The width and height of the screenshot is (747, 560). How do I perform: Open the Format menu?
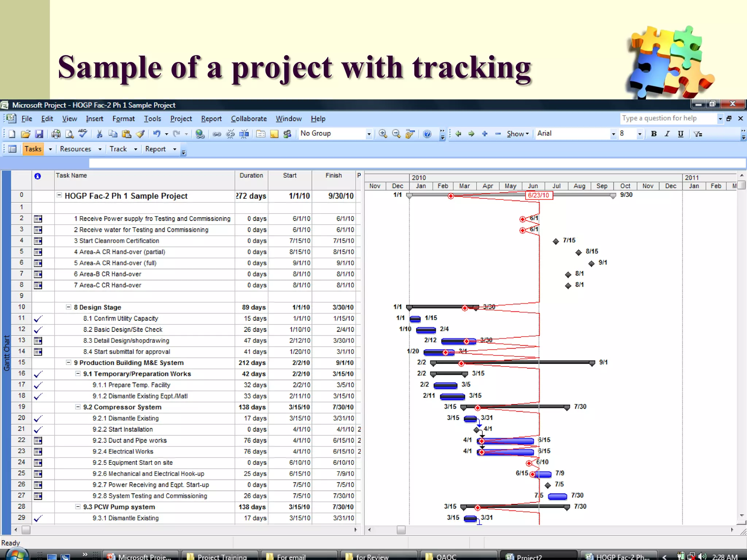pos(124,119)
